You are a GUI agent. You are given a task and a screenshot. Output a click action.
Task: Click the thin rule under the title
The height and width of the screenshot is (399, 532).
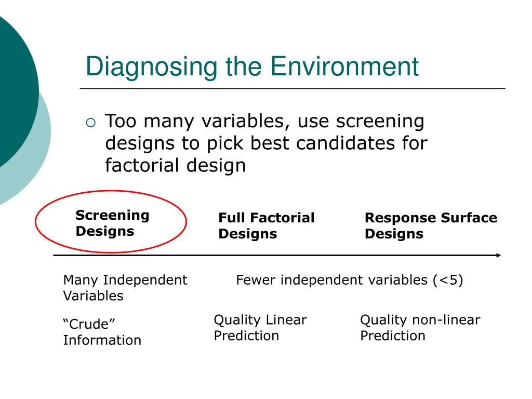292,88
